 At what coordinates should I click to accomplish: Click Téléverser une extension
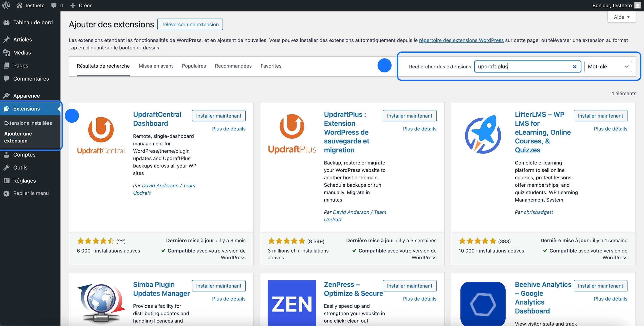pos(190,24)
